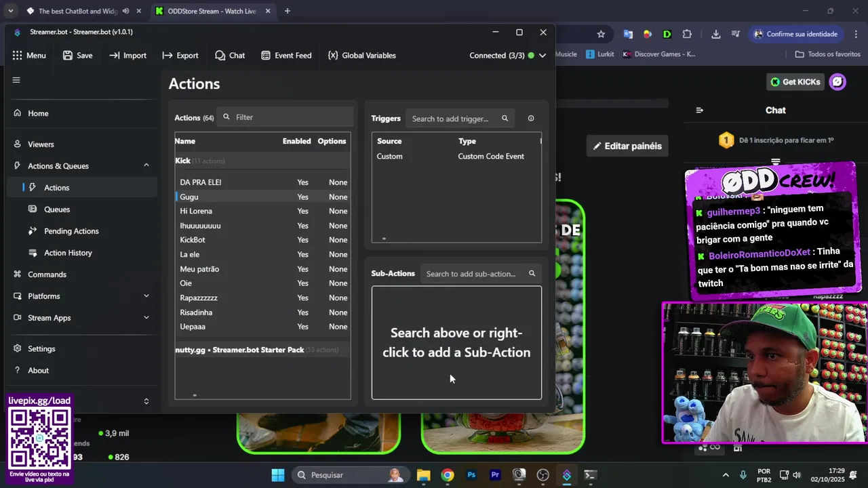The width and height of the screenshot is (868, 488).
Task: Select the Hi Lorena action
Action: pyautogui.click(x=262, y=211)
